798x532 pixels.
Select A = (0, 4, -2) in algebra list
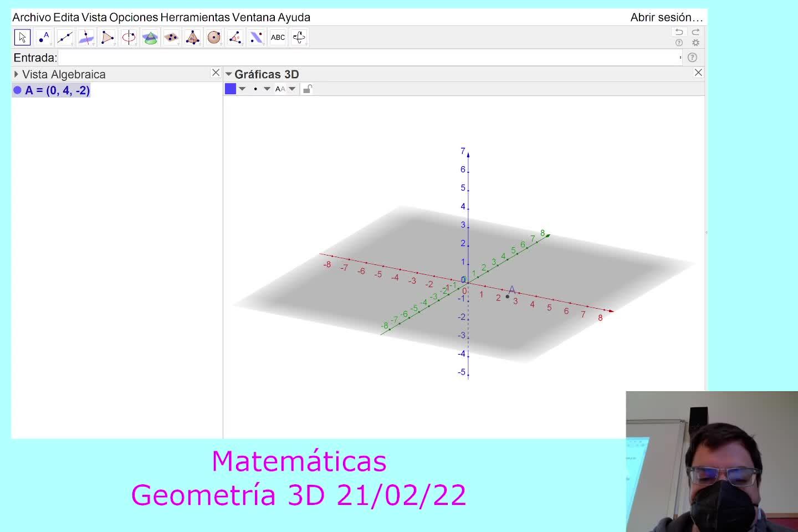(57, 90)
